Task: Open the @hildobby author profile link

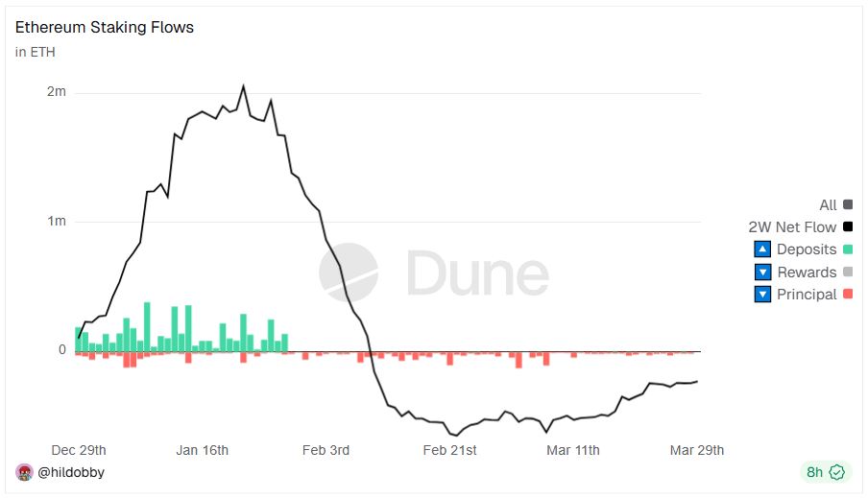Action: pos(72,472)
